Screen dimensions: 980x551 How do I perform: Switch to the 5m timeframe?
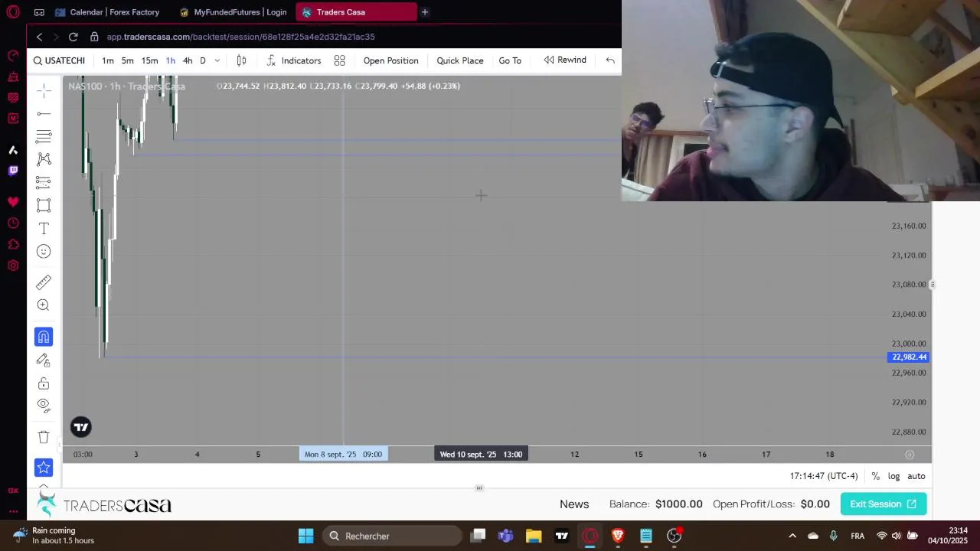click(x=128, y=60)
